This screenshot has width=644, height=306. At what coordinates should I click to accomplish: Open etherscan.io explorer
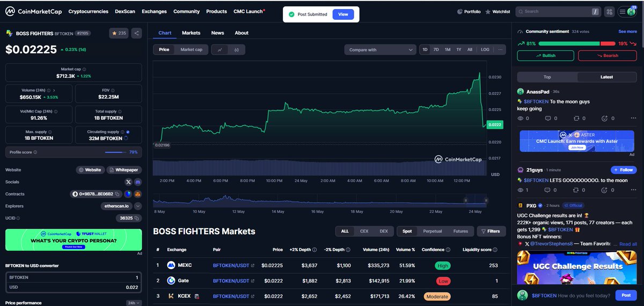coord(116,206)
